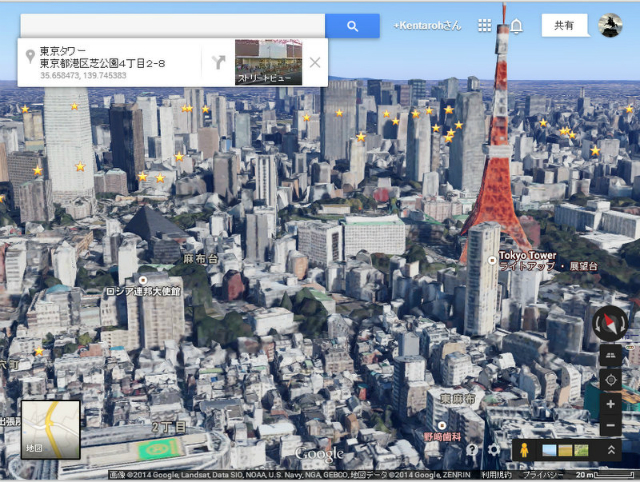Focus the Google Maps search box

[x=173, y=26]
